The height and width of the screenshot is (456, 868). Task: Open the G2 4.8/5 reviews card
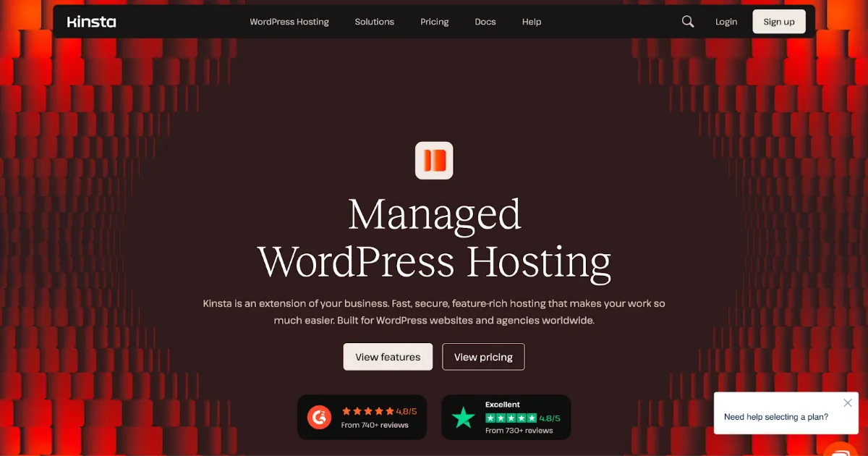[x=362, y=417]
